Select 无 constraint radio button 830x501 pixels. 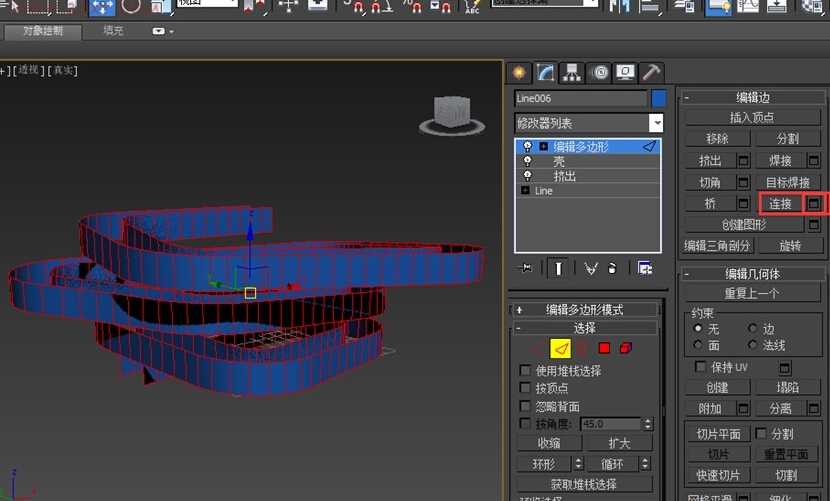pos(698,328)
